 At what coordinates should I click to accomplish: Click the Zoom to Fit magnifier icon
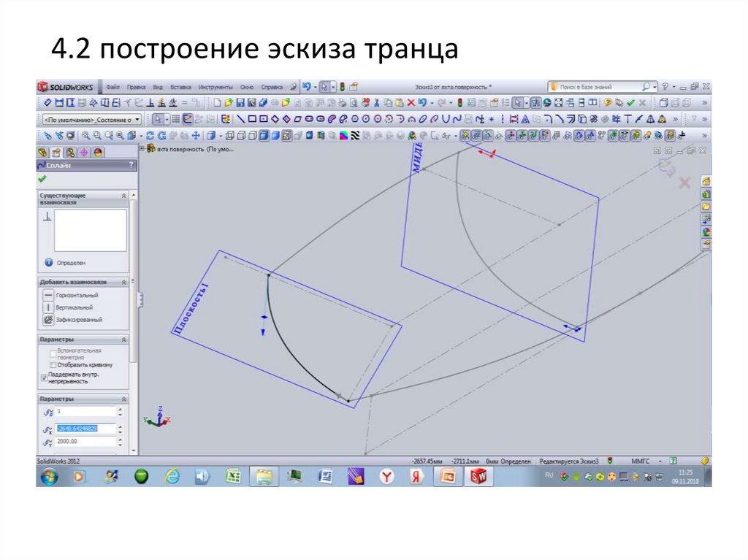pyautogui.click(x=86, y=136)
